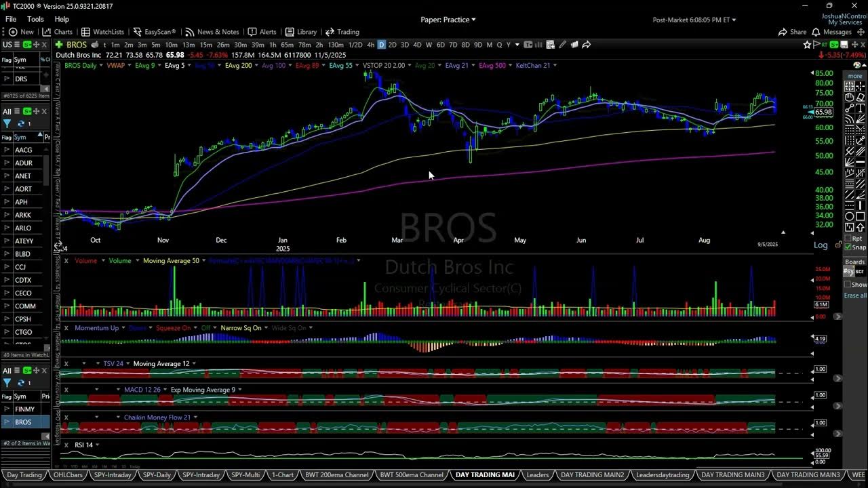Click the Log scale button on price axis
Screen dimensions: 868x488
tap(820, 245)
